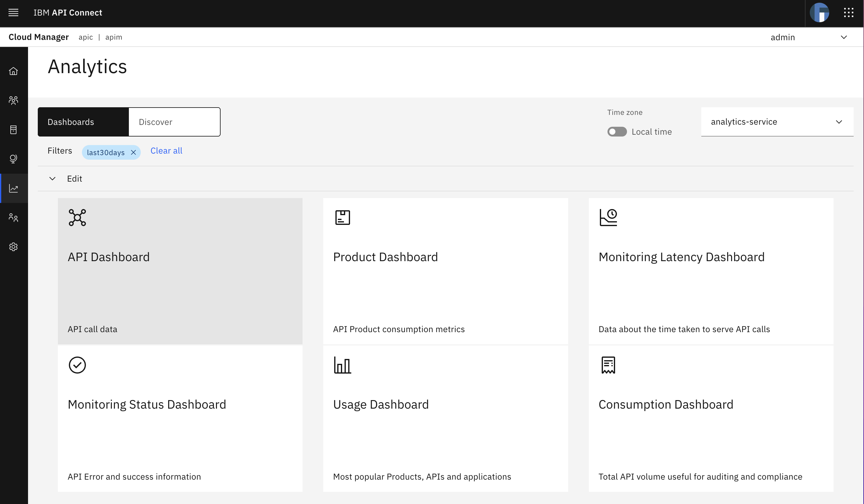Open the Topology lightbulb sidebar icon
Image resolution: width=864 pixels, height=504 pixels.
coord(13,159)
